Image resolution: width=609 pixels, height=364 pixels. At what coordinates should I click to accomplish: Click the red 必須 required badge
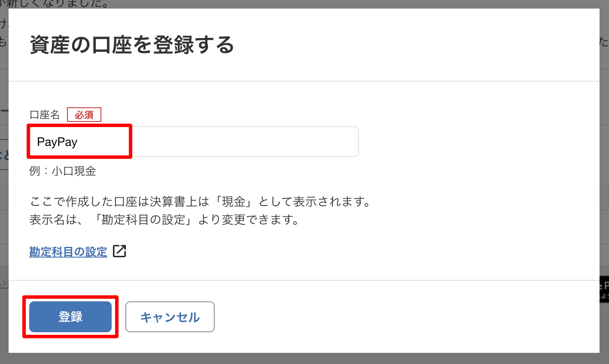84,114
